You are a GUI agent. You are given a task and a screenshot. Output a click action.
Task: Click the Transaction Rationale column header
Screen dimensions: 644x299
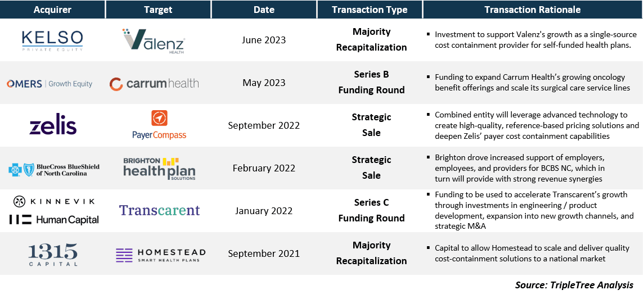(x=533, y=10)
